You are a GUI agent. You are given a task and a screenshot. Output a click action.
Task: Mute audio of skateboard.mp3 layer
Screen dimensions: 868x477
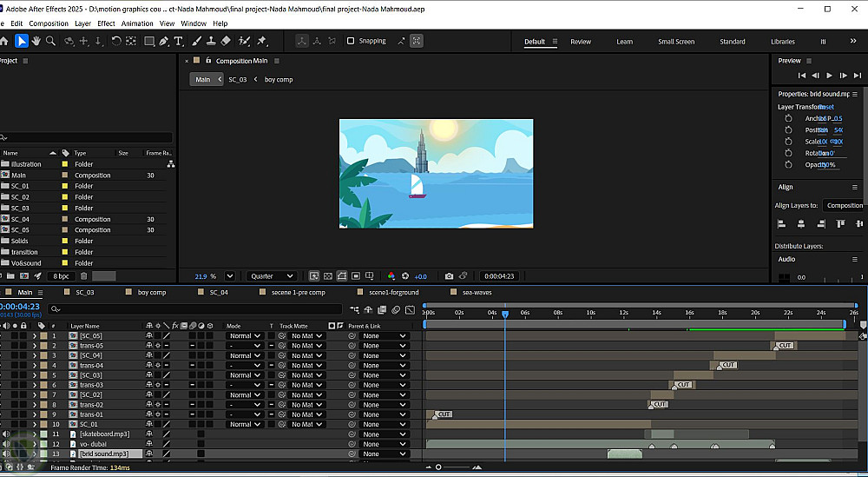[7, 434]
